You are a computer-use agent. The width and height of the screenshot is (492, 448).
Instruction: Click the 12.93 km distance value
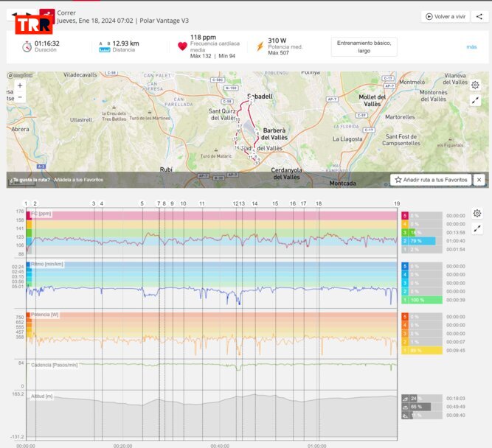[125, 43]
